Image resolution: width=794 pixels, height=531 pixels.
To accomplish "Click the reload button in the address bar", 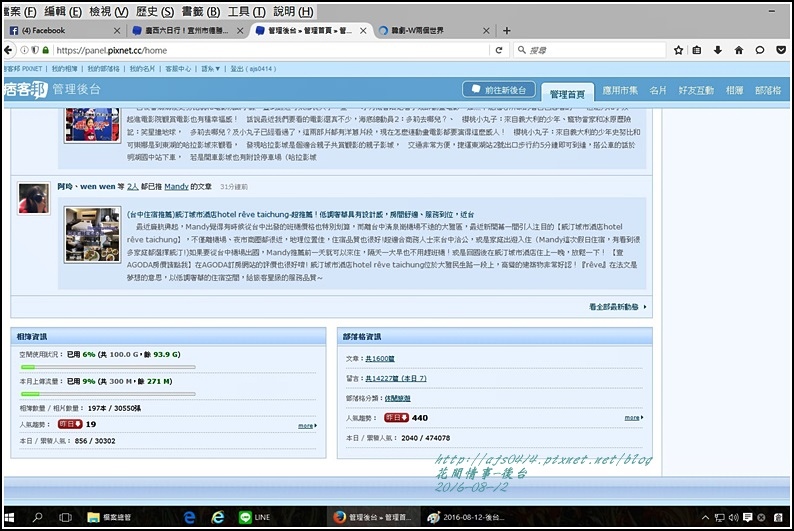I will [499, 49].
